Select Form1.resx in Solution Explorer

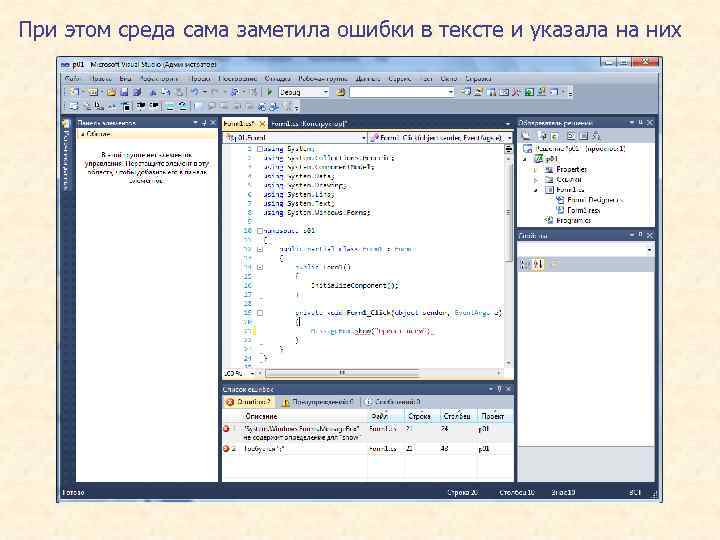584,210
